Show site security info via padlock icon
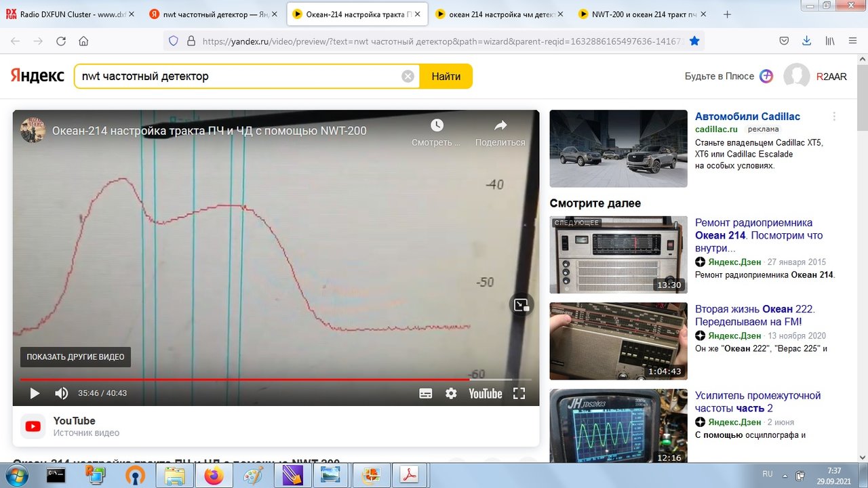 click(191, 41)
